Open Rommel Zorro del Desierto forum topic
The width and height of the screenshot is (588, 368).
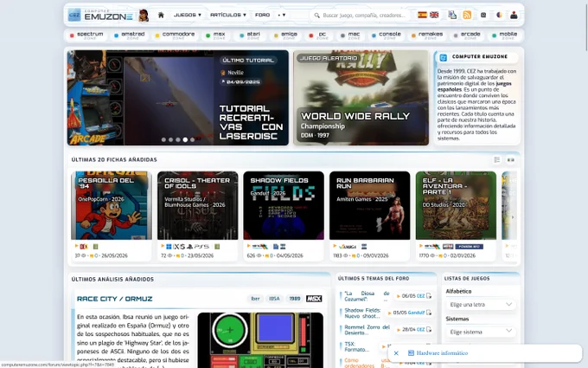click(367, 330)
